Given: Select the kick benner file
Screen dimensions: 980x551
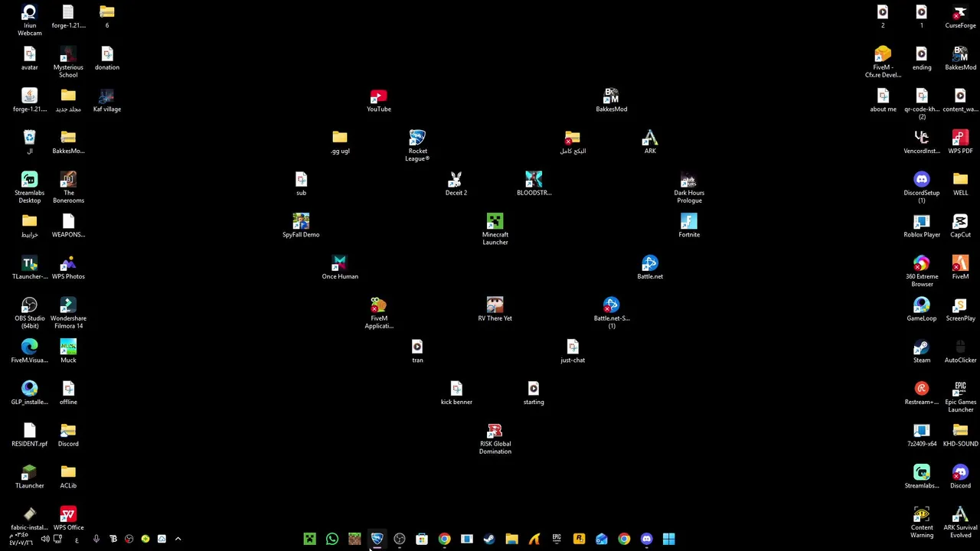Looking at the screenshot, I should tap(456, 393).
